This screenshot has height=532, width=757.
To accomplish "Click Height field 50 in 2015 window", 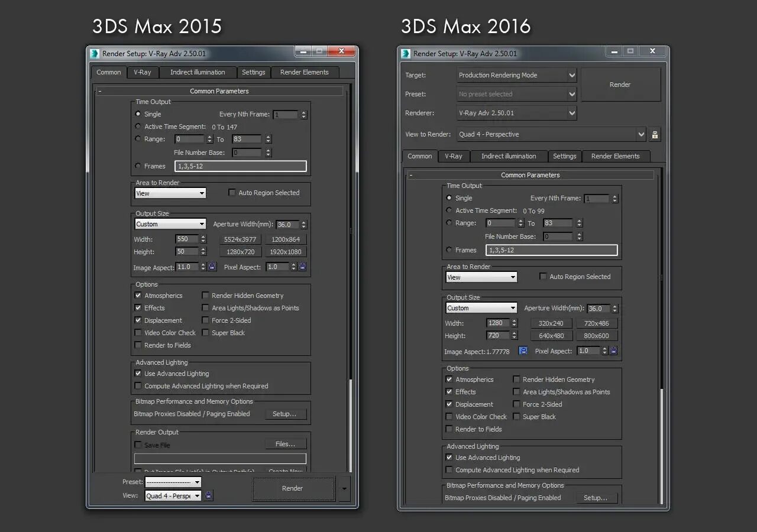I will [x=186, y=251].
